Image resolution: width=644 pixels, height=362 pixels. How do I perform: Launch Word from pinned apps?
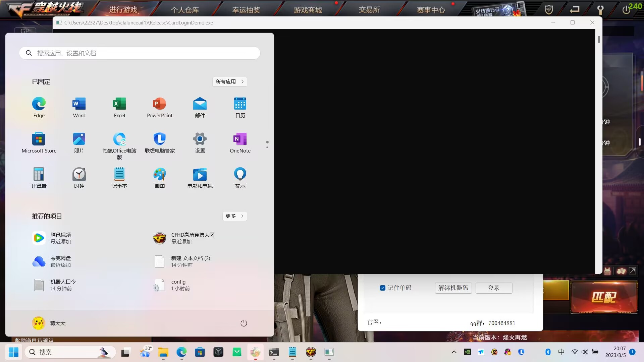pyautogui.click(x=79, y=108)
